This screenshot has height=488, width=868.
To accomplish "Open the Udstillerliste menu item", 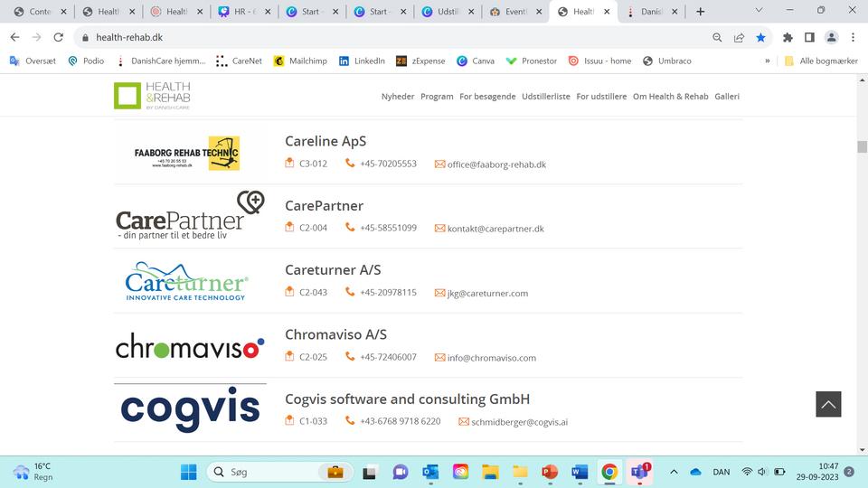I will (546, 97).
